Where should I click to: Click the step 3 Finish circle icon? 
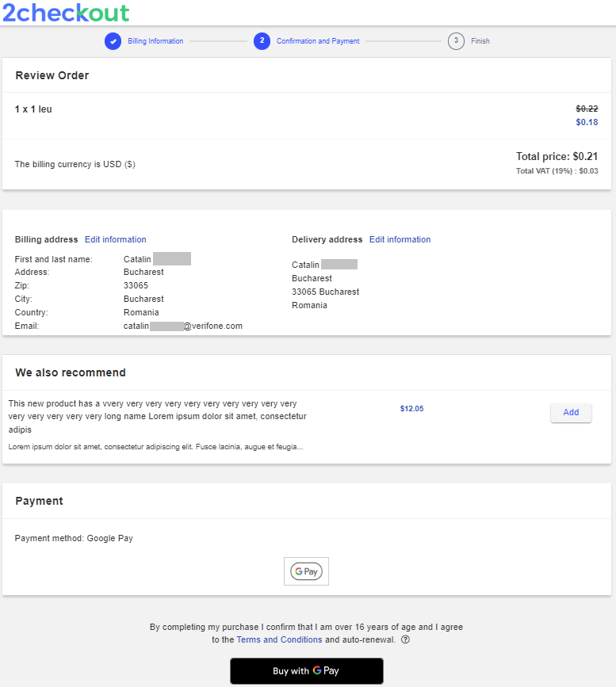[456, 40]
